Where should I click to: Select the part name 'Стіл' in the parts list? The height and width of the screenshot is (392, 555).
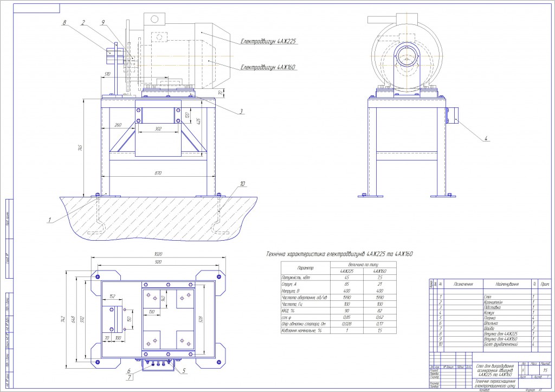click(x=487, y=297)
